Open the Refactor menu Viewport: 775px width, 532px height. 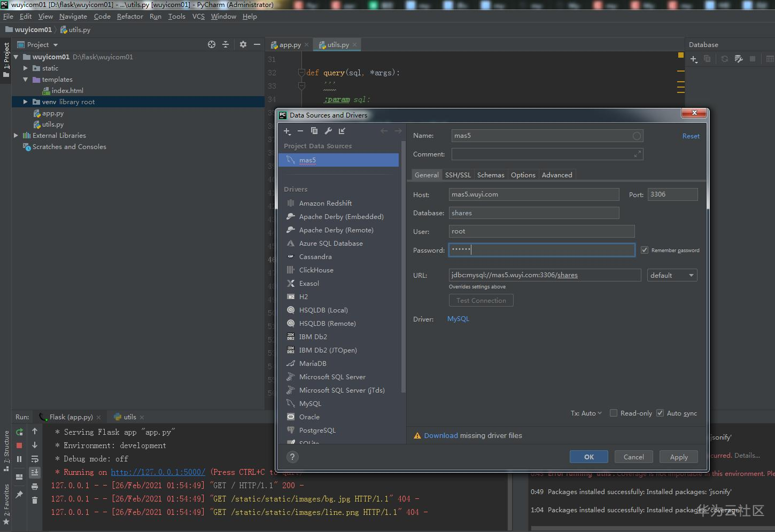(x=130, y=17)
